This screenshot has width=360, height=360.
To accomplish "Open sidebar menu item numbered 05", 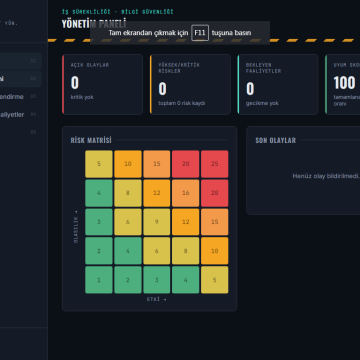I will 20,132.
